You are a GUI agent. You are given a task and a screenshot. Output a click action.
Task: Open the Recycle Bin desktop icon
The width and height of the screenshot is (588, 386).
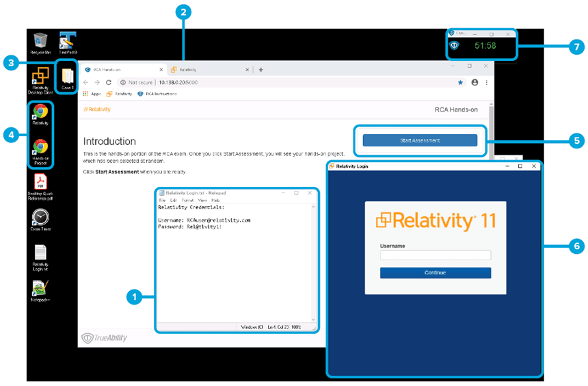[x=40, y=44]
